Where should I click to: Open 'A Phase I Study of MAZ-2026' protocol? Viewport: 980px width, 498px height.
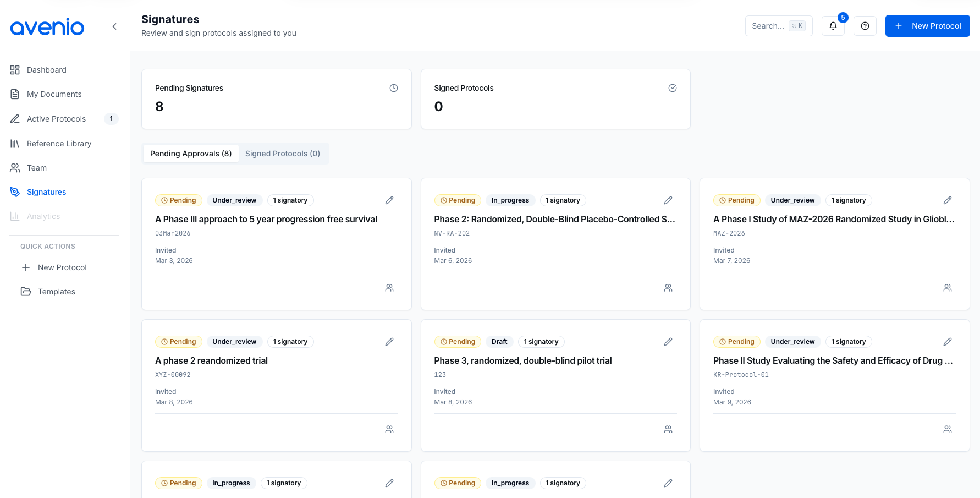pyautogui.click(x=834, y=219)
